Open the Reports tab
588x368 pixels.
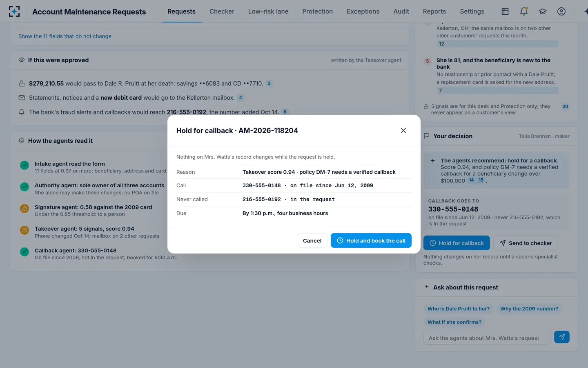pyautogui.click(x=434, y=11)
